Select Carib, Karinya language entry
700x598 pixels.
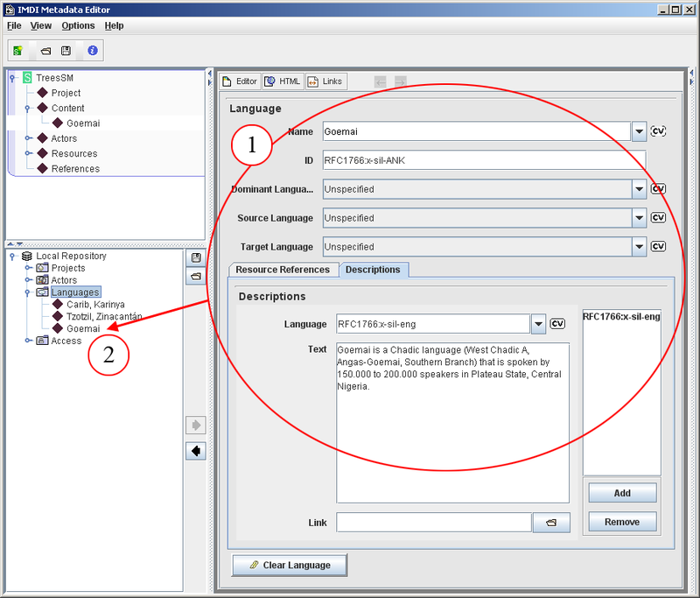click(95, 305)
